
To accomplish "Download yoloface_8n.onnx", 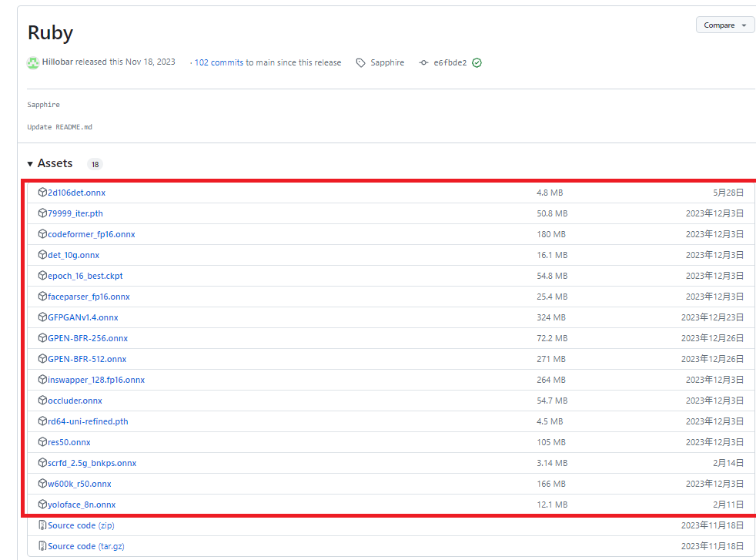I will pos(82,505).
